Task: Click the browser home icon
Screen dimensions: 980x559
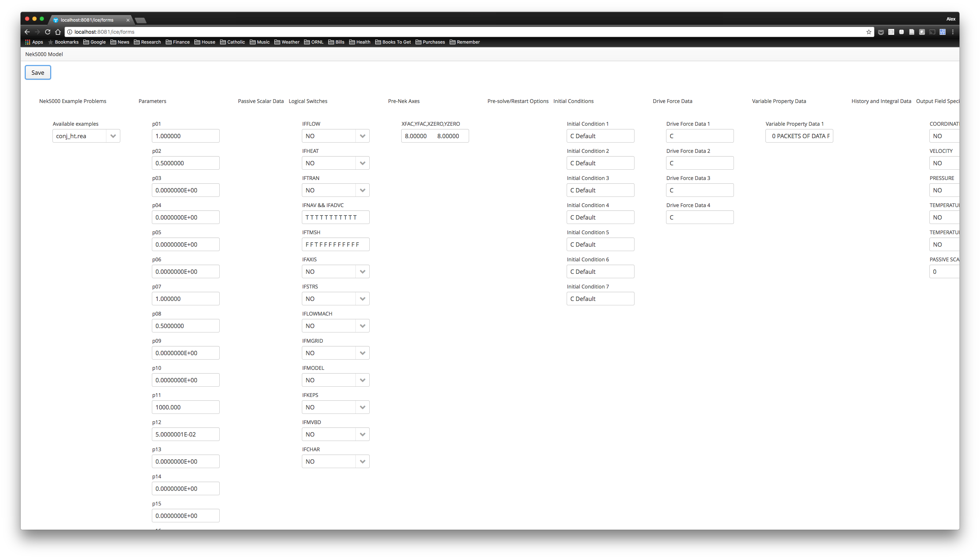Action: pos(58,32)
